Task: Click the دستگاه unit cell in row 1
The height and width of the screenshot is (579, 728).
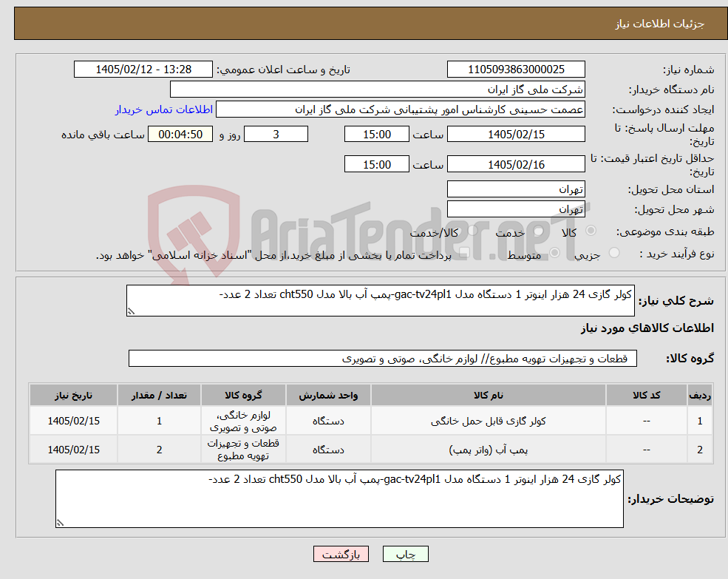Action: pyautogui.click(x=328, y=421)
